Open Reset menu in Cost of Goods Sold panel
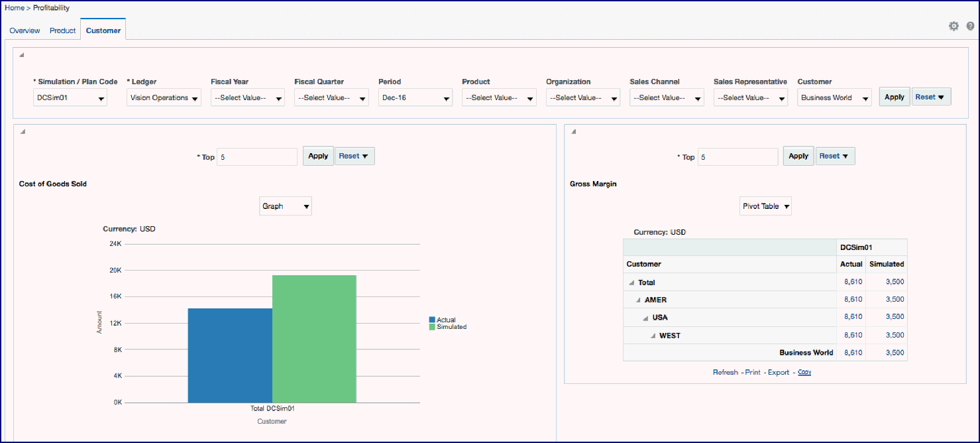Viewport: 980px width, 443px height. [354, 156]
